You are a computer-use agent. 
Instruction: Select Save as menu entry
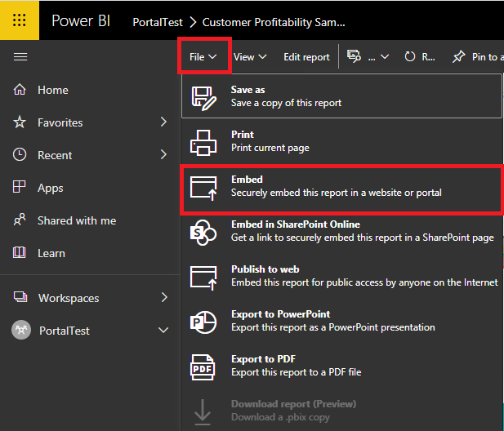point(341,96)
